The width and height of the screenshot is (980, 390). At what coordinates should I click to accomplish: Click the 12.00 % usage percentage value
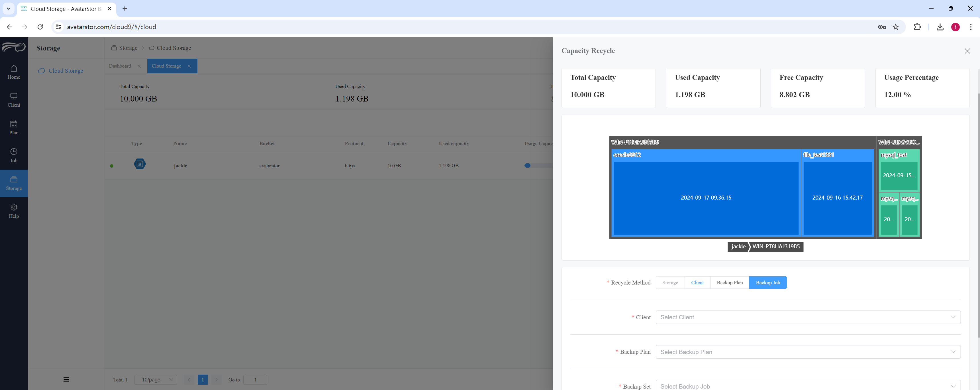pos(897,95)
